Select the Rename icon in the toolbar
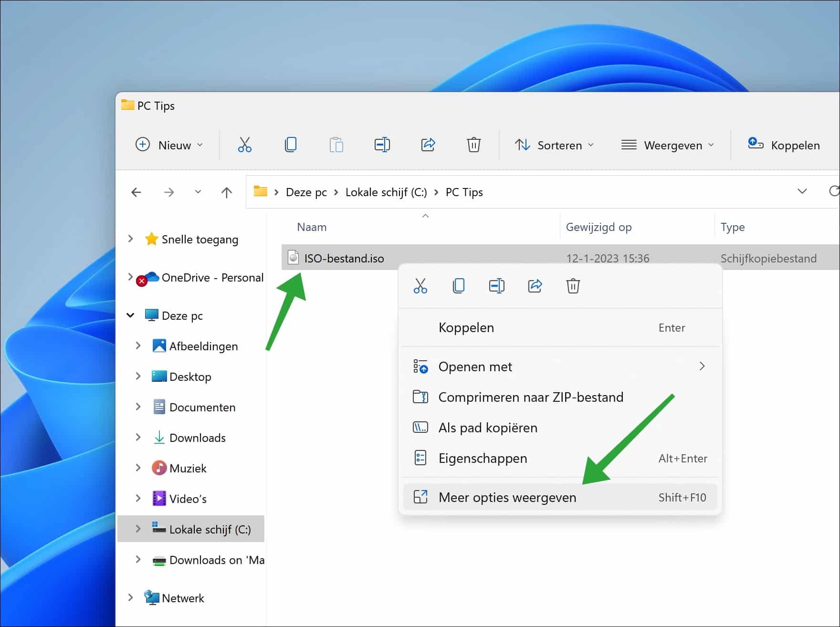Viewport: 840px width, 627px height. click(382, 145)
